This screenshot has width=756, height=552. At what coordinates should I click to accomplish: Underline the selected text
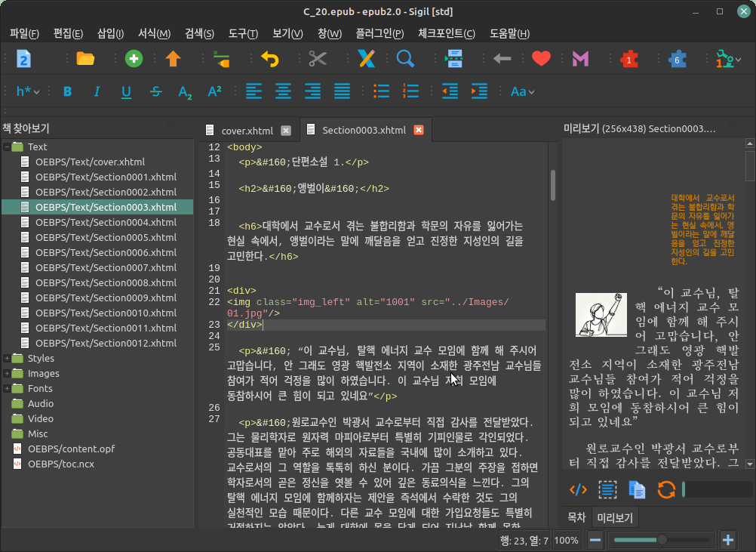click(x=126, y=91)
